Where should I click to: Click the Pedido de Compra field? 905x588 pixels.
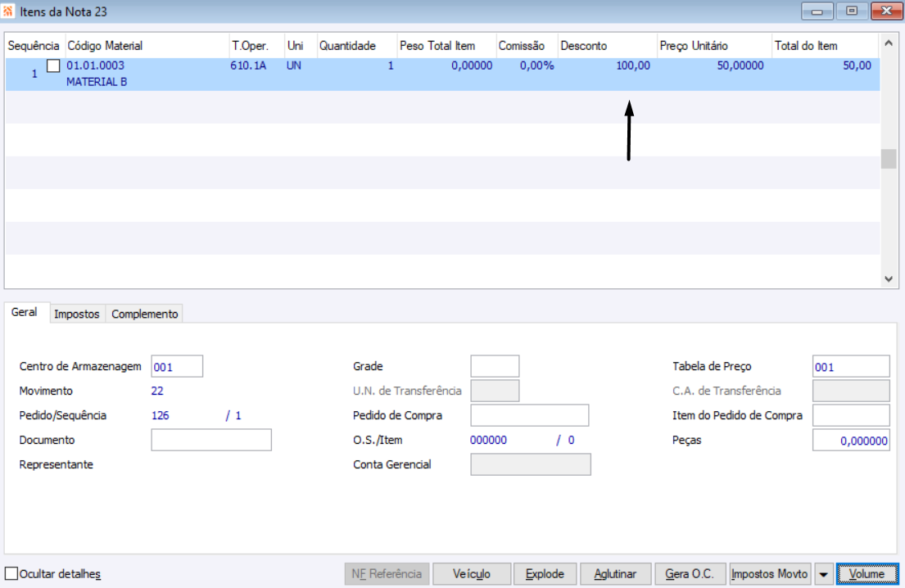[x=529, y=415]
